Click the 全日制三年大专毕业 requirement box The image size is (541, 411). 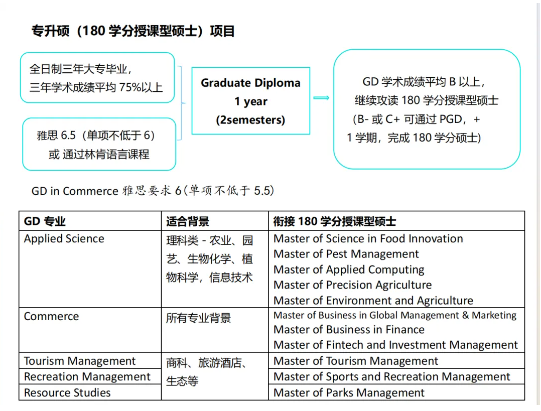97,78
